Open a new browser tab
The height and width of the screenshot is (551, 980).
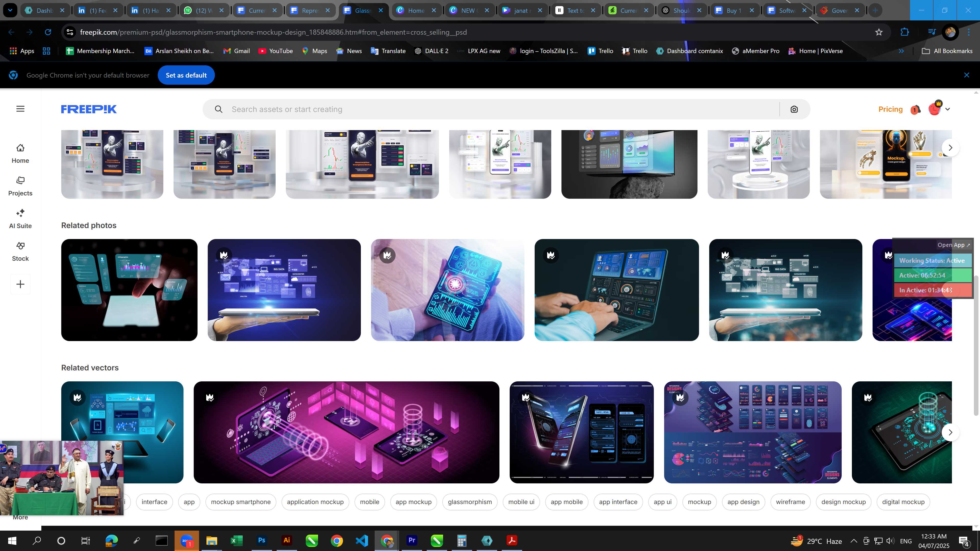pyautogui.click(x=875, y=11)
